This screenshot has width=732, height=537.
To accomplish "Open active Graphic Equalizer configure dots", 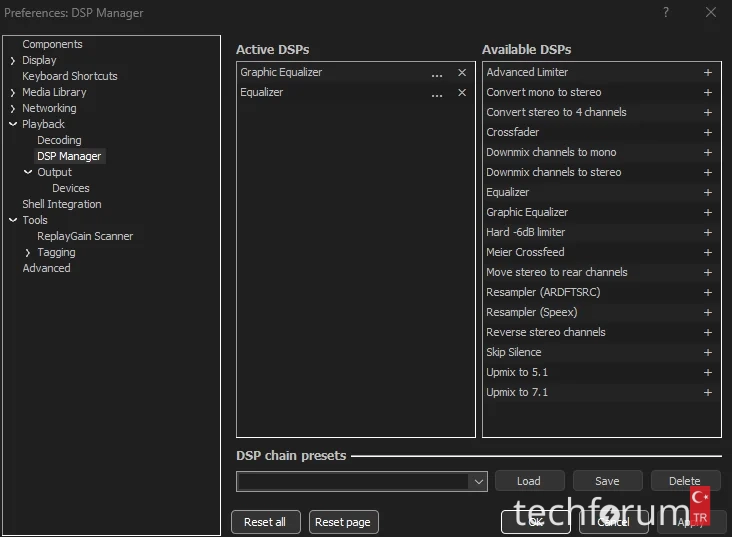I will pyautogui.click(x=437, y=74).
